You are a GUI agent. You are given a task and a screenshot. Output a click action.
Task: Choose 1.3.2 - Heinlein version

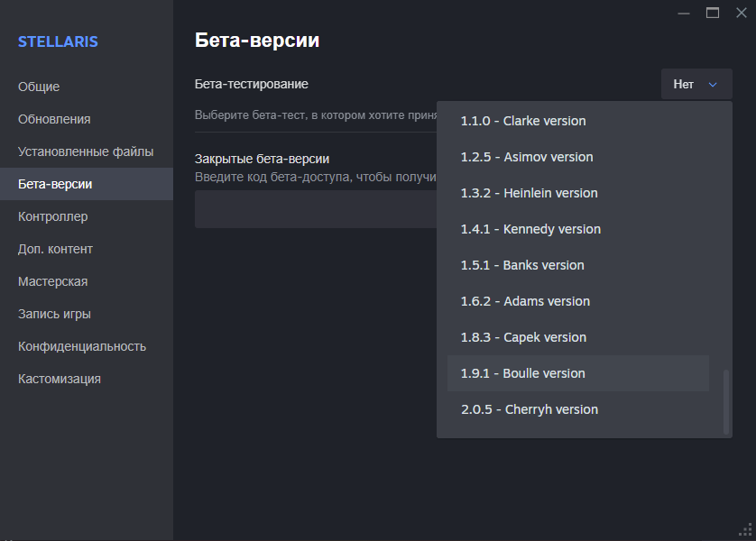[578, 193]
